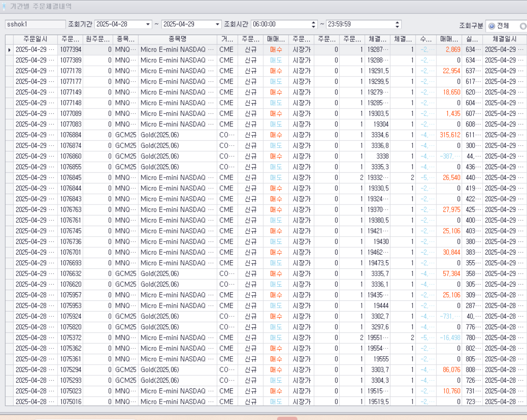Select order number 1075372 cell
The height and width of the screenshot is (420, 527).
coord(70,338)
